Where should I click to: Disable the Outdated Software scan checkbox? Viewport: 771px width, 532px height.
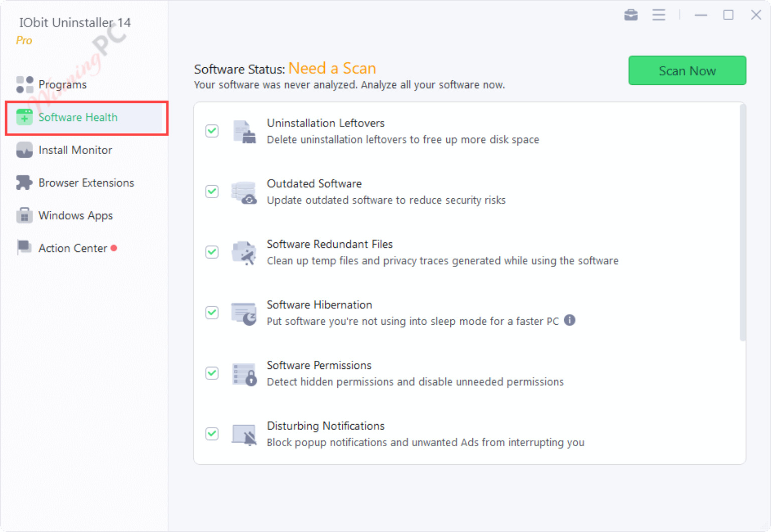coord(212,192)
